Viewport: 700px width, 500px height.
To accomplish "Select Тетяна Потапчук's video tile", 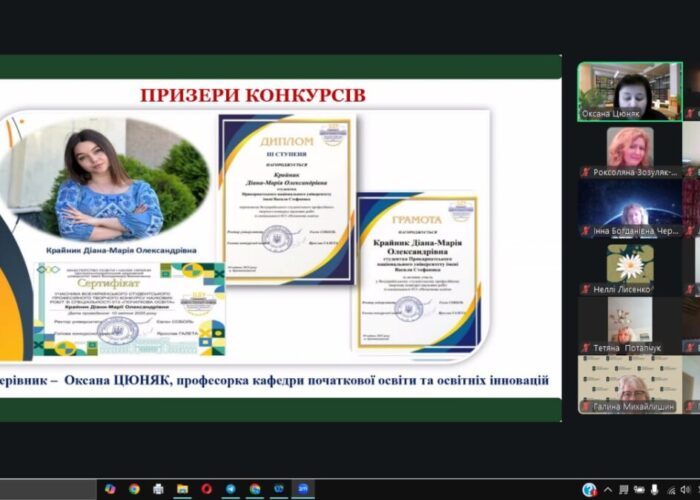I will point(629,326).
